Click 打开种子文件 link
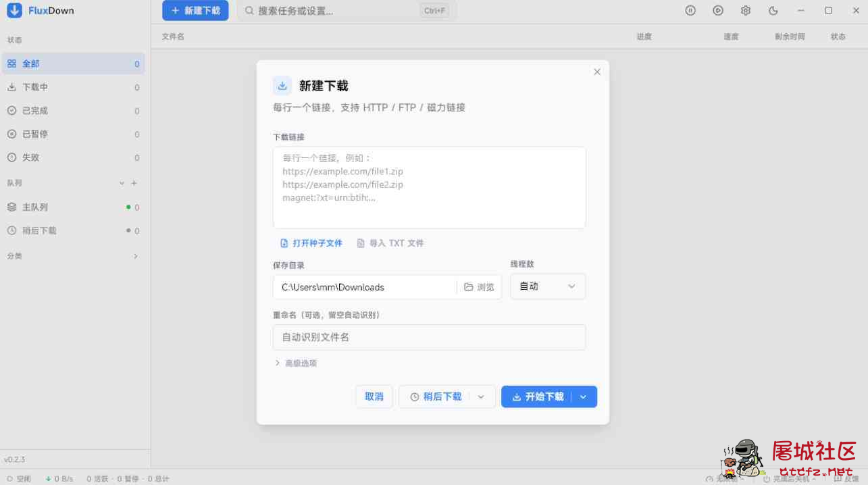The height and width of the screenshot is (485, 868). click(311, 243)
